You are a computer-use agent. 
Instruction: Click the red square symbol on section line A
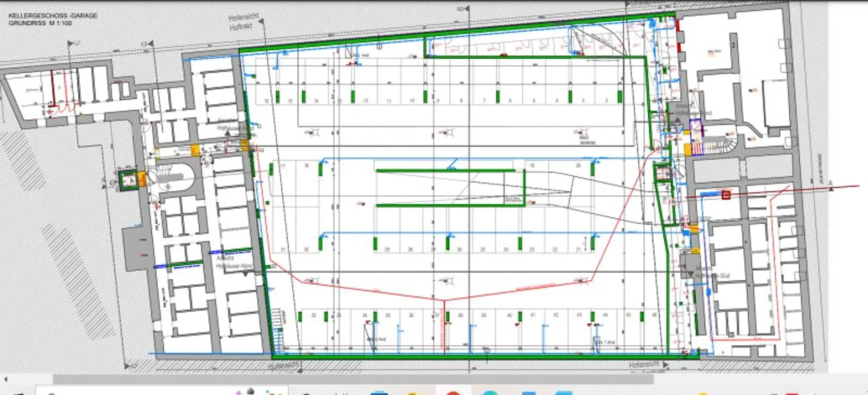726,195
